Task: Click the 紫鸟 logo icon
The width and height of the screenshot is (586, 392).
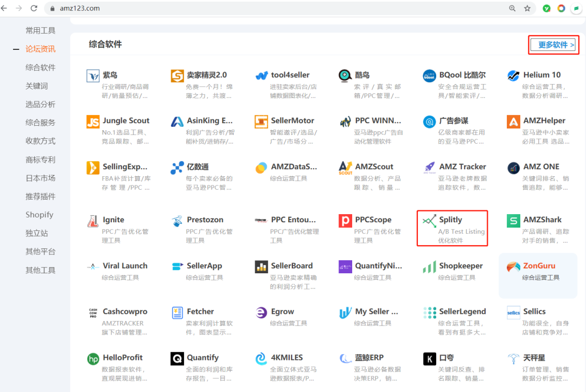Action: [93, 76]
